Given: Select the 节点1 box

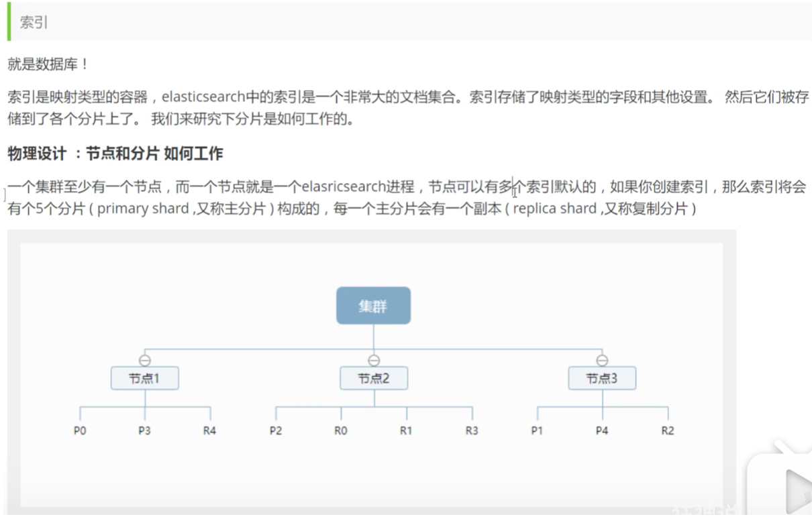Looking at the screenshot, I should [145, 378].
